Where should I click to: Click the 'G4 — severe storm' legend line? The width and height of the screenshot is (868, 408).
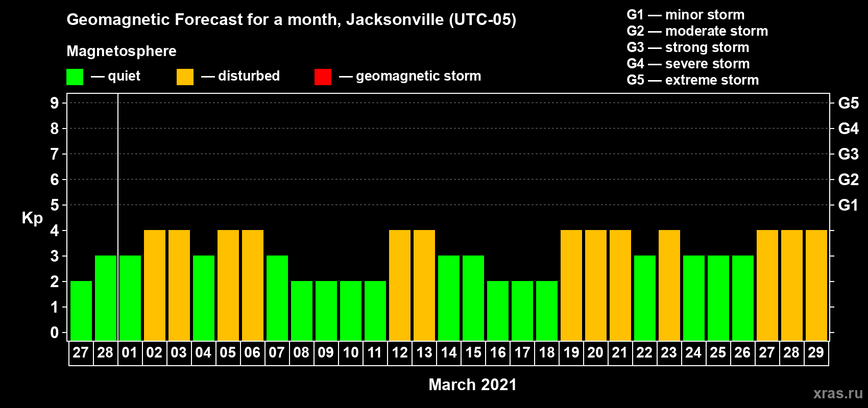click(688, 64)
